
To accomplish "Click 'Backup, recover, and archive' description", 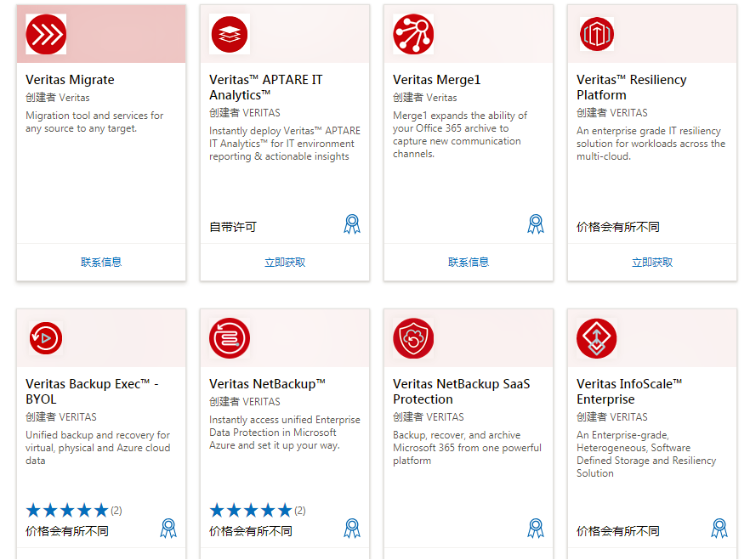I will 468,448.
